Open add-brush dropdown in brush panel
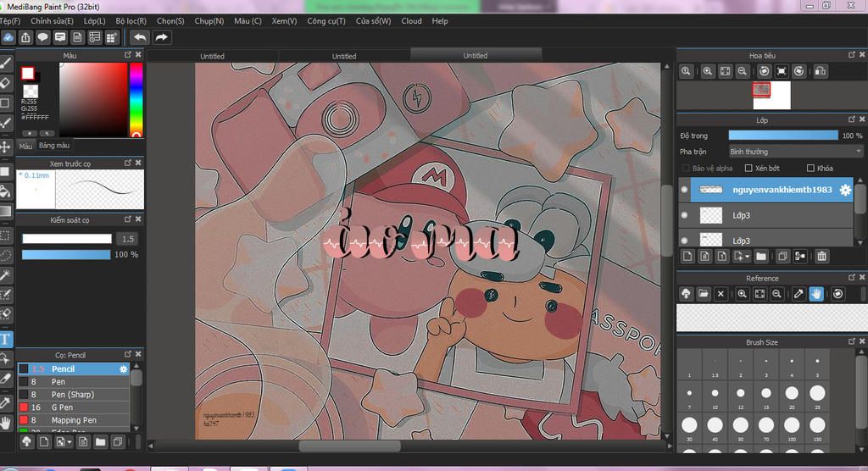 point(70,442)
